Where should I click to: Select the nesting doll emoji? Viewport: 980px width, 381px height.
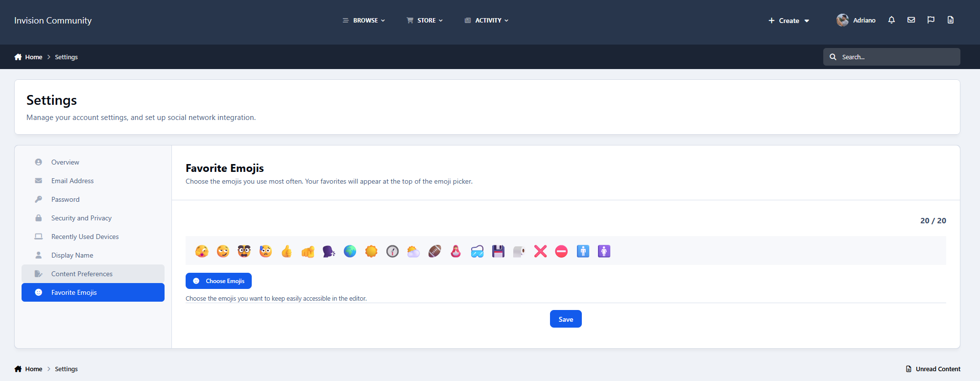click(455, 251)
